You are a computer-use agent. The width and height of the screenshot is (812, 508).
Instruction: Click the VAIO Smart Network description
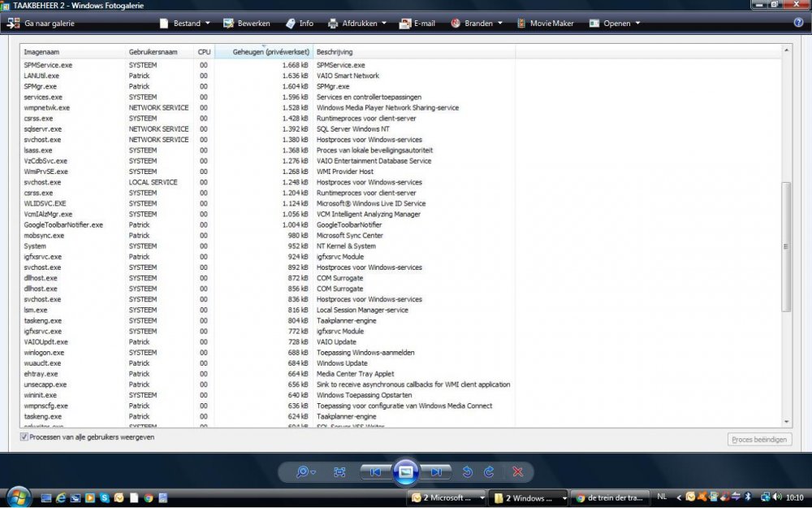click(x=348, y=76)
